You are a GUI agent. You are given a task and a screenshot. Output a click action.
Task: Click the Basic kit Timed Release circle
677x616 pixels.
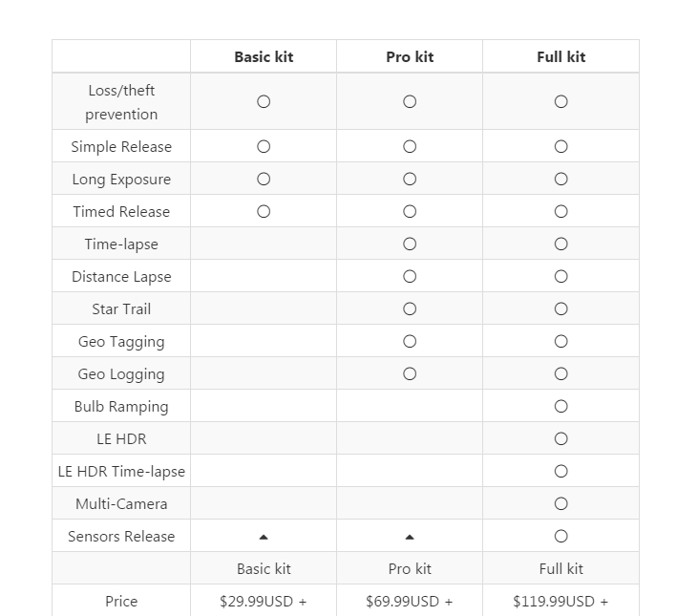264,211
